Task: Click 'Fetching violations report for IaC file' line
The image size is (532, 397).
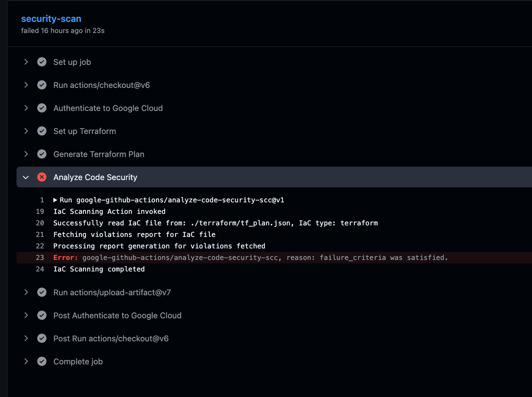Action: 134,235
